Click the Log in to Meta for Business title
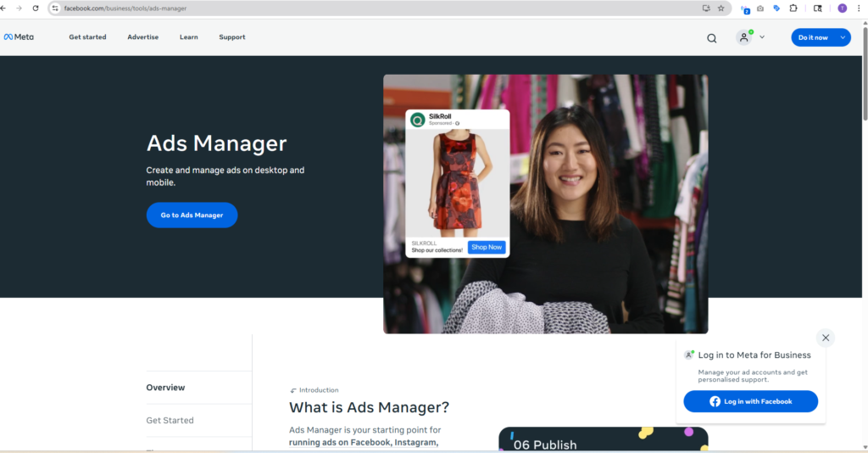The image size is (868, 453). click(754, 355)
